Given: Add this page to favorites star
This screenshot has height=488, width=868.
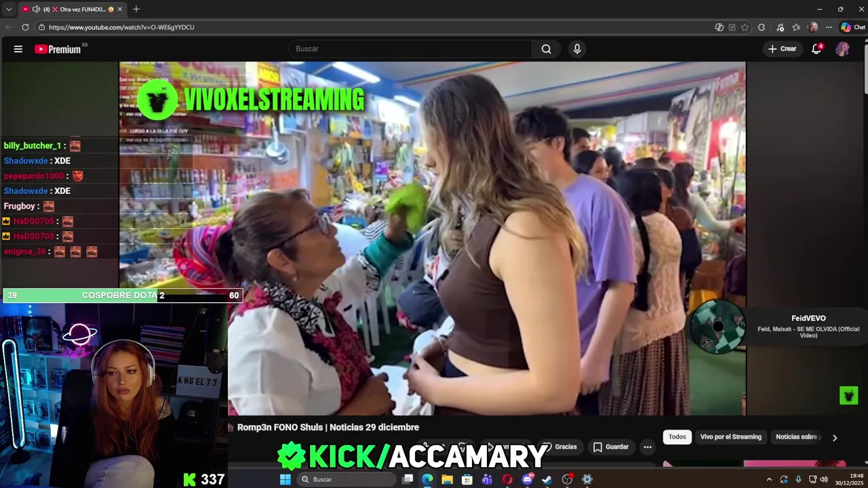Looking at the screenshot, I should [x=745, y=27].
